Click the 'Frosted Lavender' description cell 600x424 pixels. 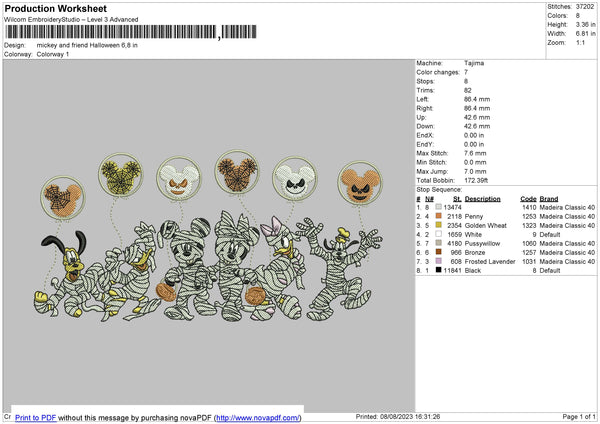(x=490, y=261)
